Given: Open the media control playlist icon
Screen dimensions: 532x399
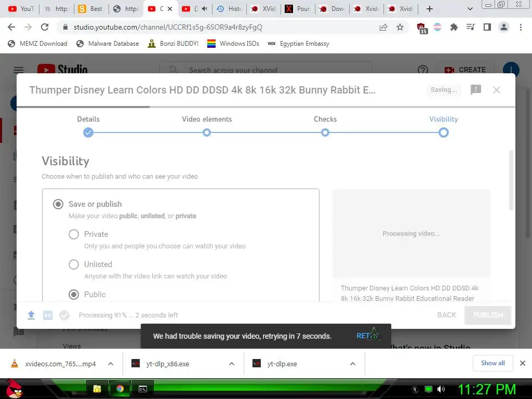Looking at the screenshot, I should click(470, 27).
